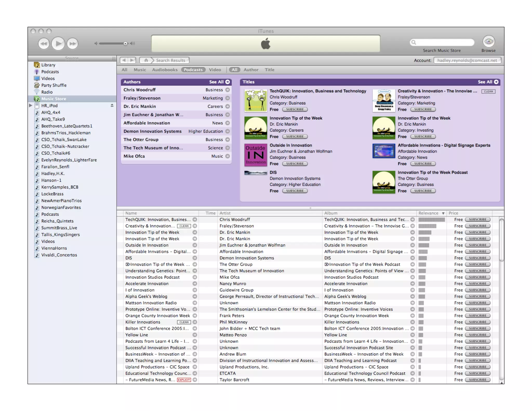Image resolution: width=532 pixels, height=411 pixels.
Task: Filter search results by Author
Action: click(x=251, y=70)
